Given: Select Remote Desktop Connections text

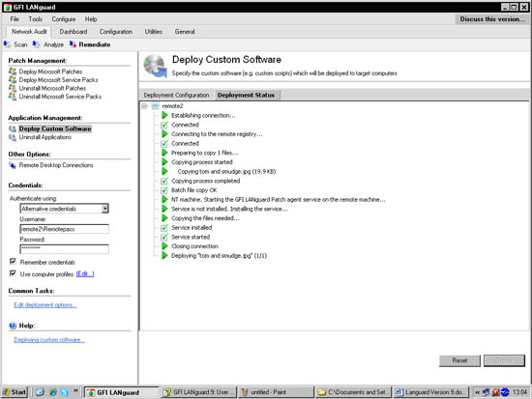Looking at the screenshot, I should click(x=56, y=165).
